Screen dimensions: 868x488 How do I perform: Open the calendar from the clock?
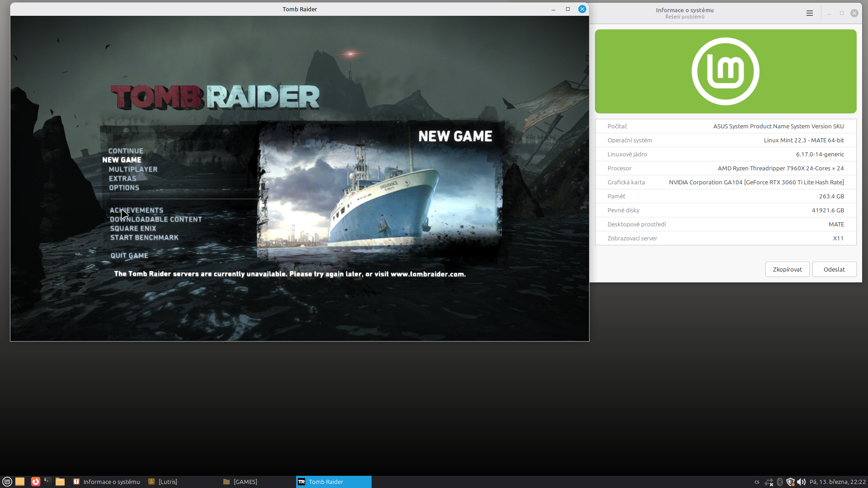(x=837, y=482)
